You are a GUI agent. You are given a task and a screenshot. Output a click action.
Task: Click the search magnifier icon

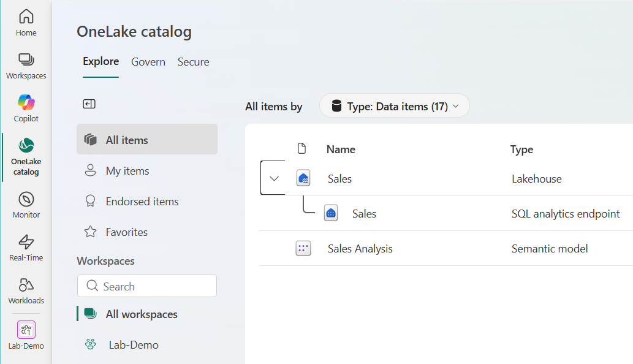(93, 286)
